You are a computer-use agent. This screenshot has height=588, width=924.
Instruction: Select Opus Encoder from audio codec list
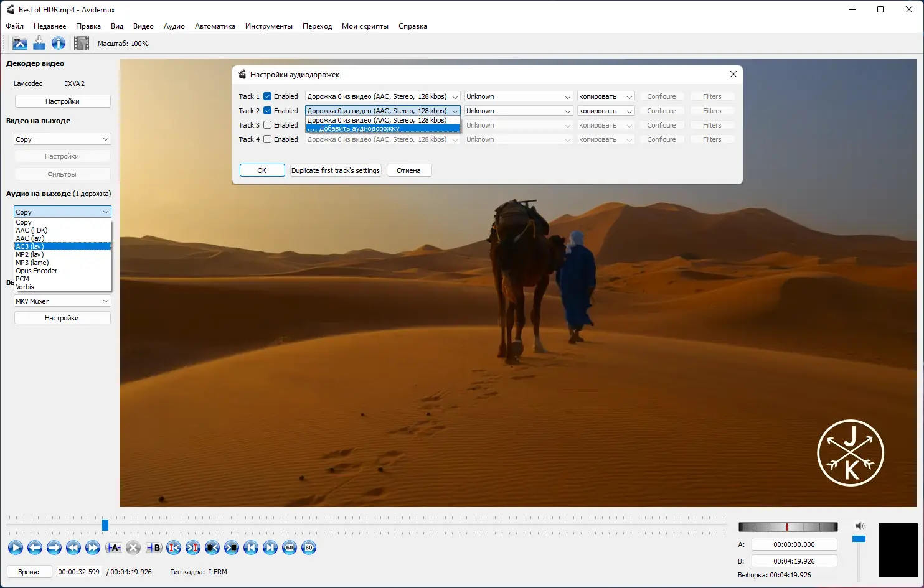pos(37,271)
